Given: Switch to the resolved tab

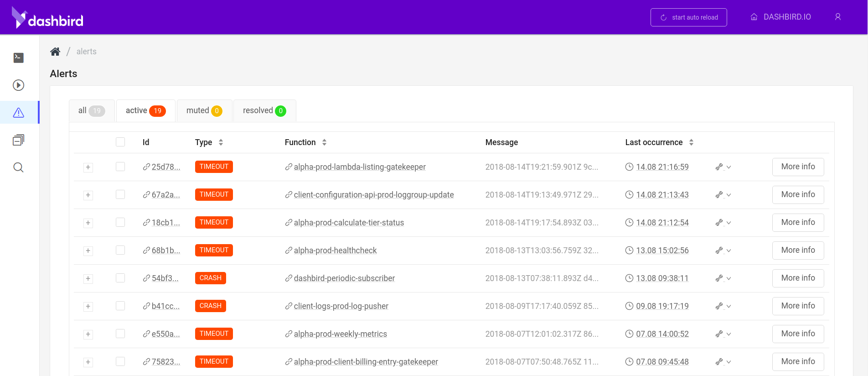Looking at the screenshot, I should pos(264,110).
